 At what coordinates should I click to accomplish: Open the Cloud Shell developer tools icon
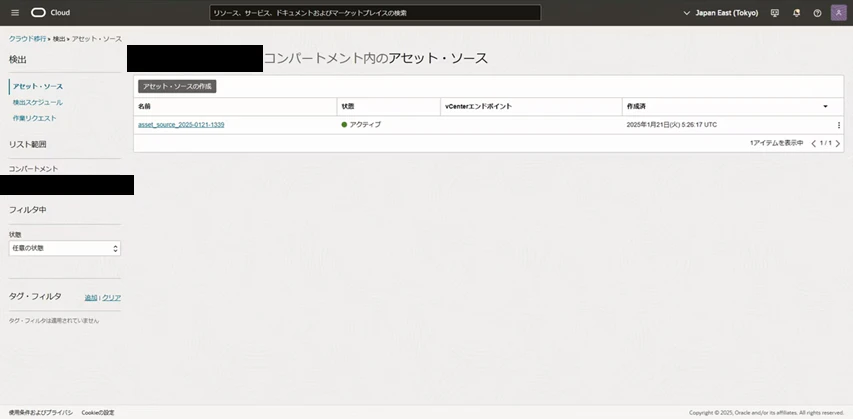[x=775, y=13]
